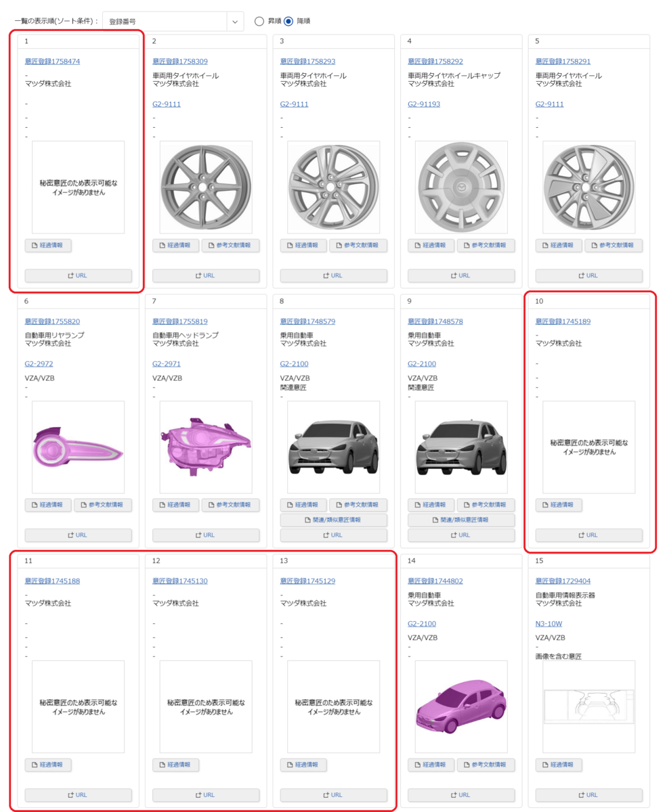Image resolution: width=669 pixels, height=812 pixels.
Task: Click 経過情報 button in card 1
Action: point(48,245)
